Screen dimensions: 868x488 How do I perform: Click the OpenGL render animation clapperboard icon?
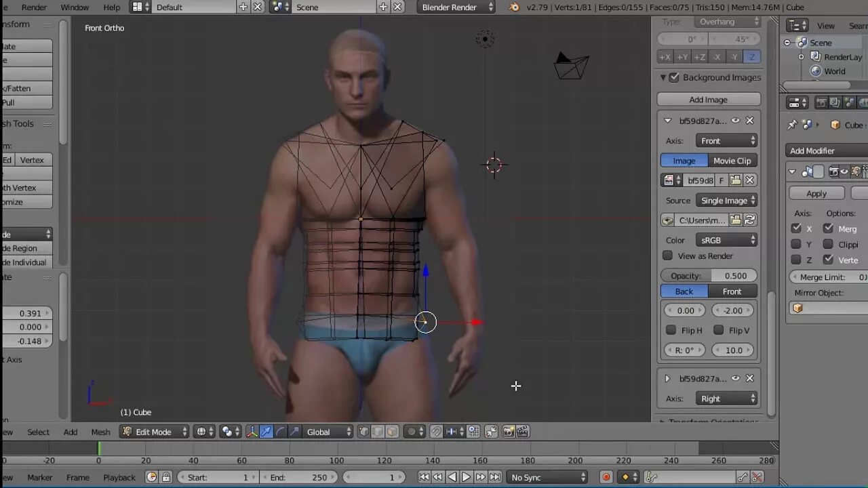(x=523, y=432)
